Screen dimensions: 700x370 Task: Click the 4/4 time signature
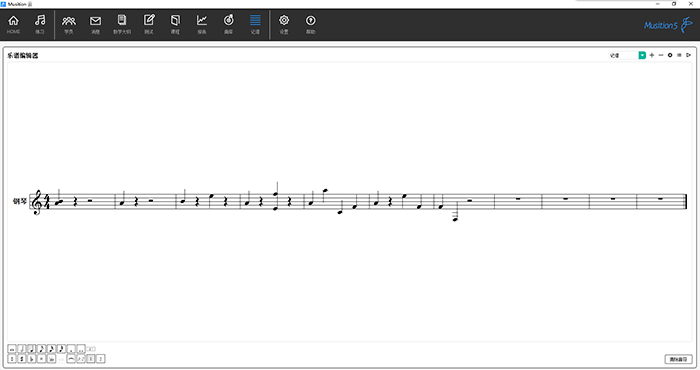47,202
